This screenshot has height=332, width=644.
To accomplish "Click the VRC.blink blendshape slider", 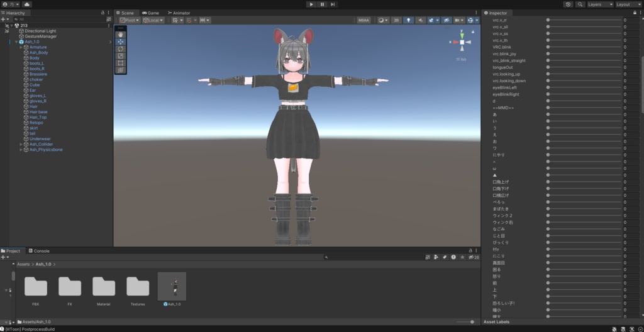I will 584,47.
